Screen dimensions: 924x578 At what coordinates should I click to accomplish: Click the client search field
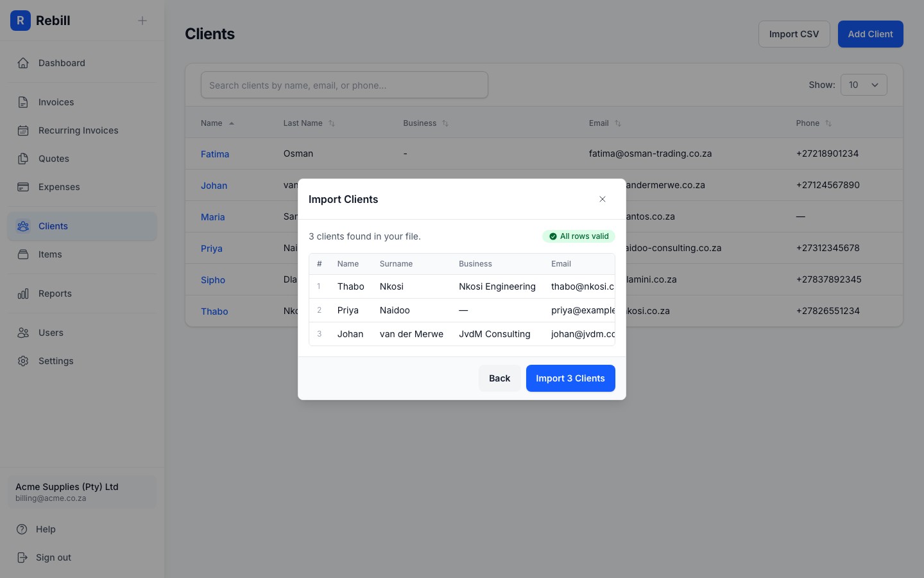tap(345, 85)
